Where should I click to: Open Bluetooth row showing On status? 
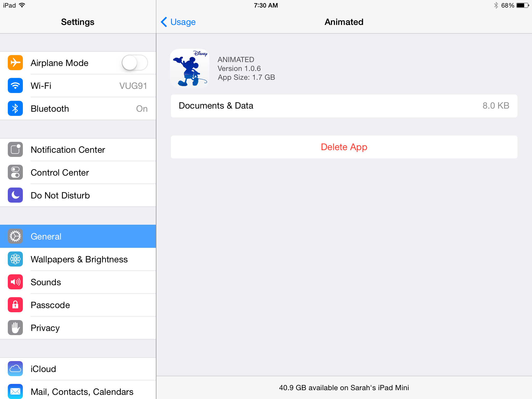pos(78,109)
